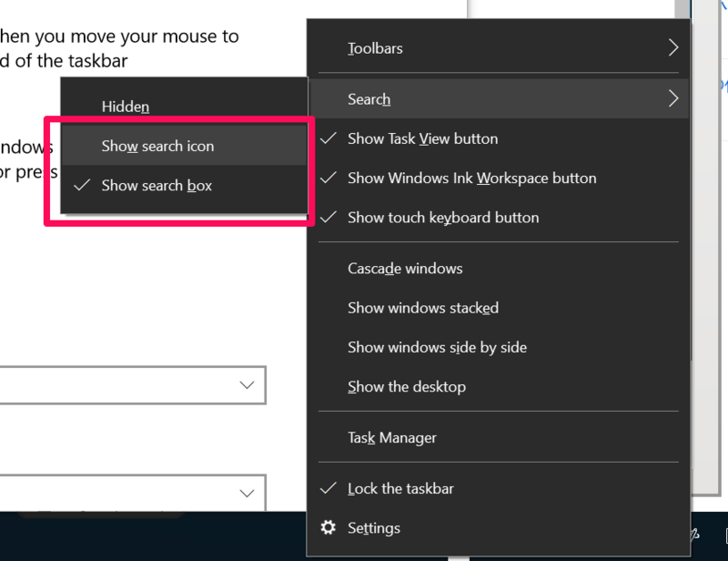Open the upper dropdown chevron in the settings page

(x=247, y=385)
